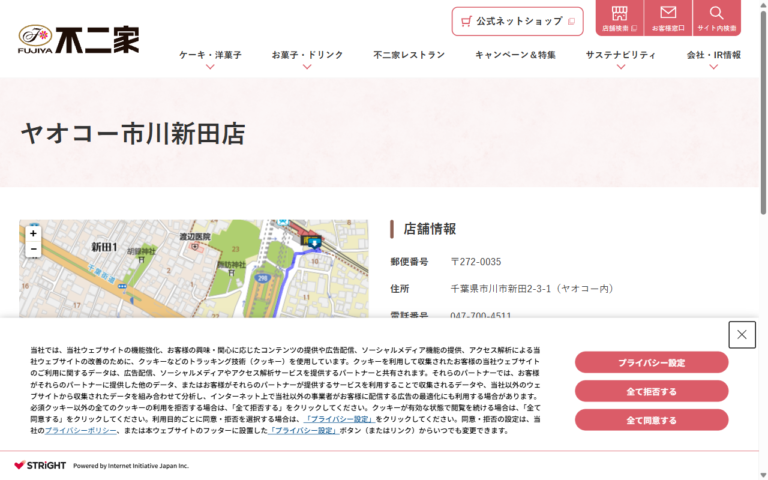Click the address 千葉県市川市新田2-3-1
The image size is (768, 480).
point(532,288)
